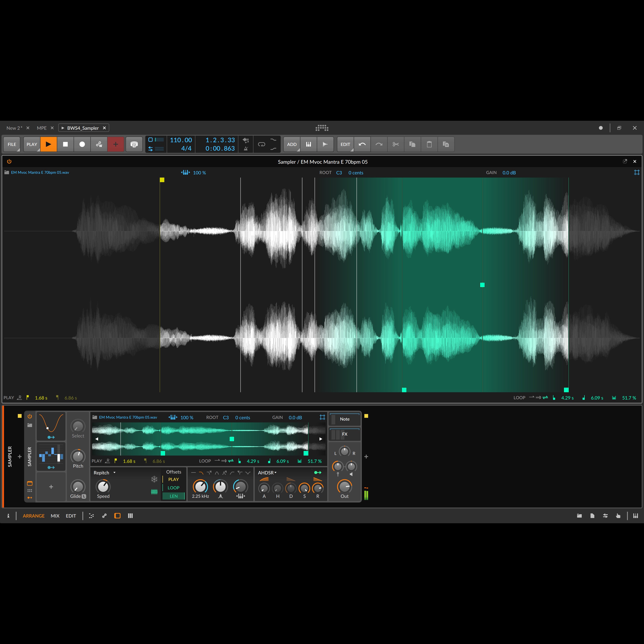The image size is (644, 644).
Task: Switch to the MPE project tab
Action: point(42,128)
